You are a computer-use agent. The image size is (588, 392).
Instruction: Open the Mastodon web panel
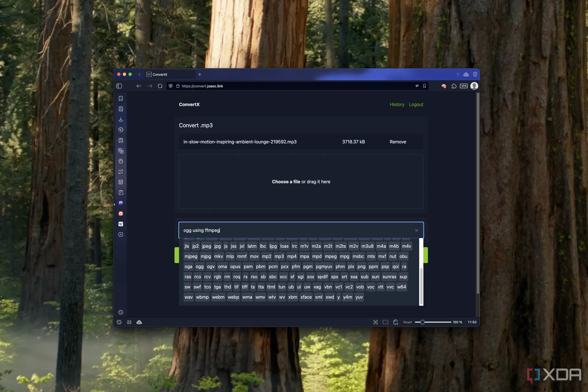point(121,203)
